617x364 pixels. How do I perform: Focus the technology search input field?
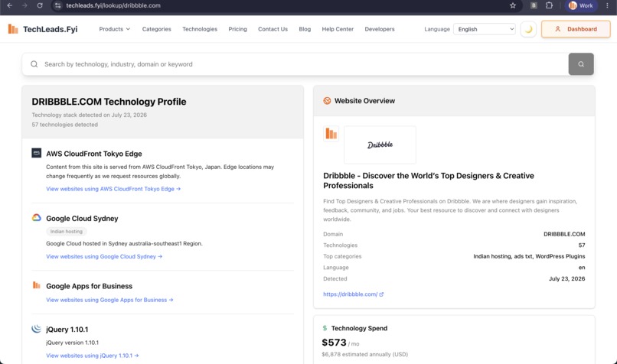click(x=295, y=64)
